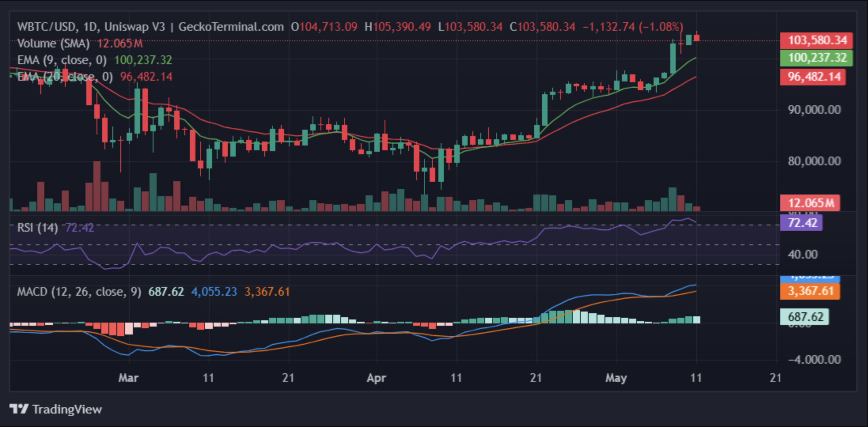The width and height of the screenshot is (868, 427).
Task: Click the Volume (SMA) indicator label
Action: [x=53, y=43]
